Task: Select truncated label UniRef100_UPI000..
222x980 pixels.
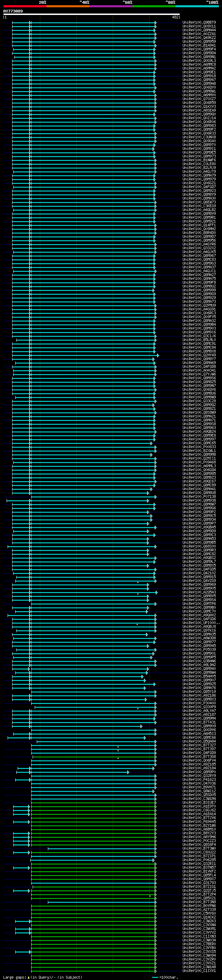Action: coord(201,623)
